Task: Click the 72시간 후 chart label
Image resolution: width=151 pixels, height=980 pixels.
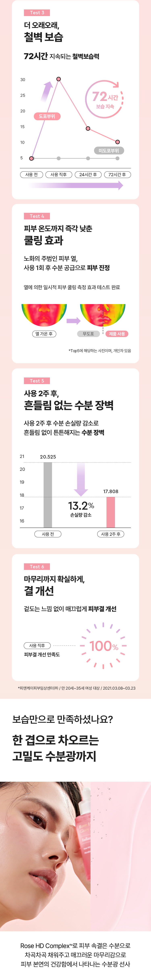Action: 117,175
